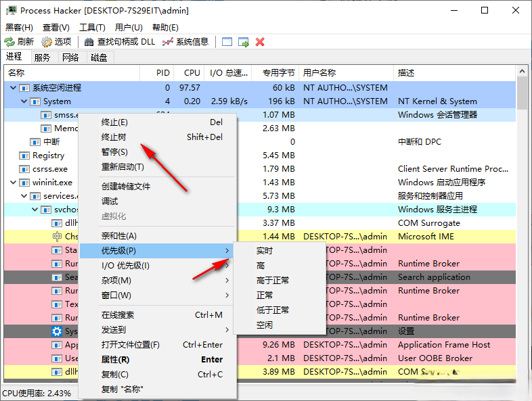This screenshot has width=532, height=401.
Task: Click the 中断 process icon
Action: click(35, 142)
